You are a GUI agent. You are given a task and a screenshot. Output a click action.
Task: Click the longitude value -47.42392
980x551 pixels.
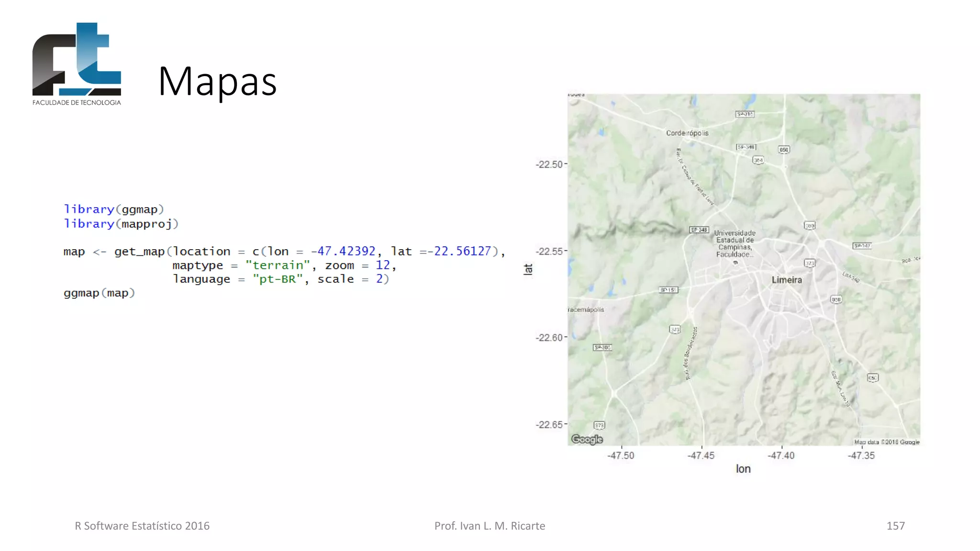[343, 251]
